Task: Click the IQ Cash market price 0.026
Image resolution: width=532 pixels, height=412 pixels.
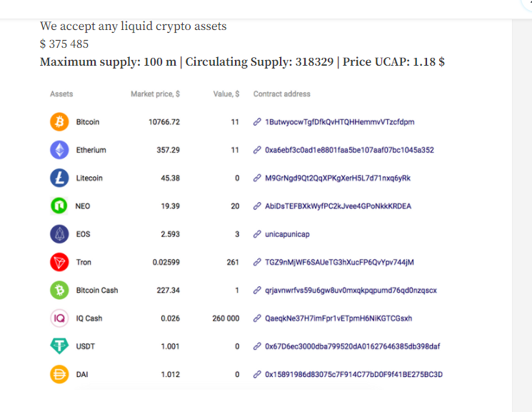Action: [171, 318]
